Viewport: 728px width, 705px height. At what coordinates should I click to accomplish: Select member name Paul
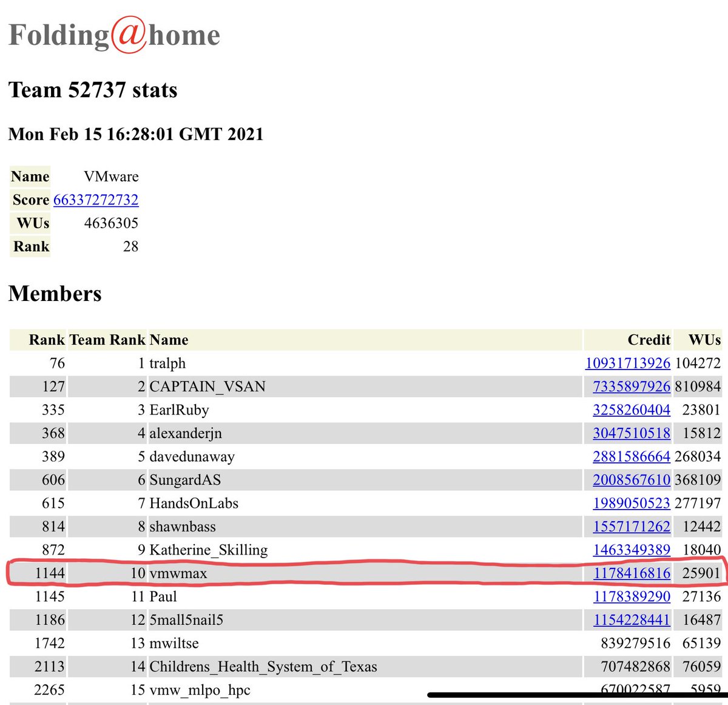click(x=163, y=596)
